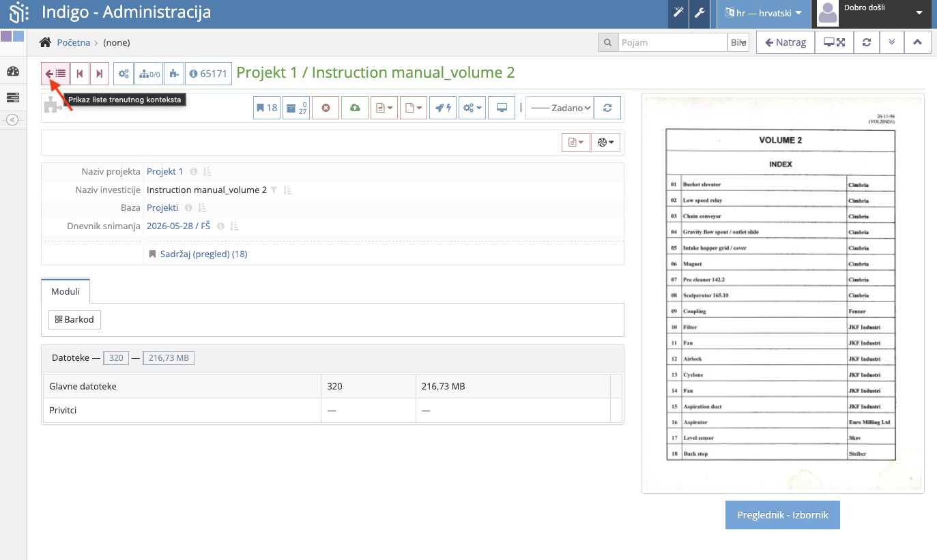Click the green cloud upload button
The height and width of the screenshot is (560, 937).
[355, 108]
